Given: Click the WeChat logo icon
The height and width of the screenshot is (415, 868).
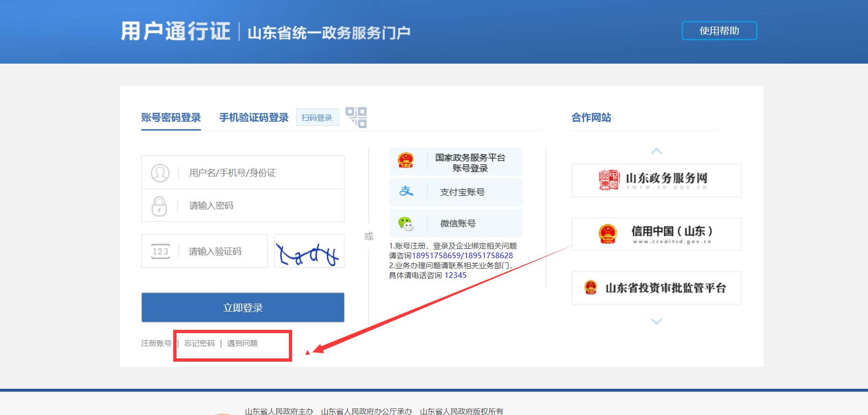Looking at the screenshot, I should click(406, 224).
